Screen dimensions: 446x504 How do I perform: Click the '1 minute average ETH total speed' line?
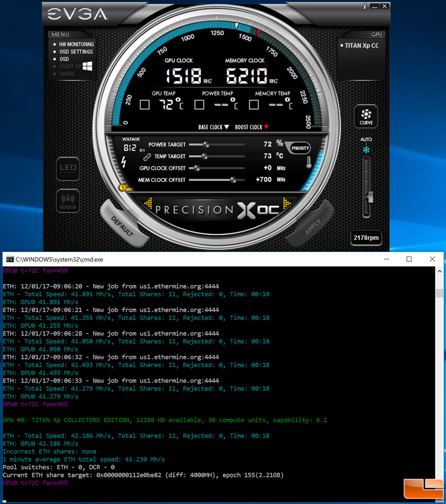(x=83, y=460)
